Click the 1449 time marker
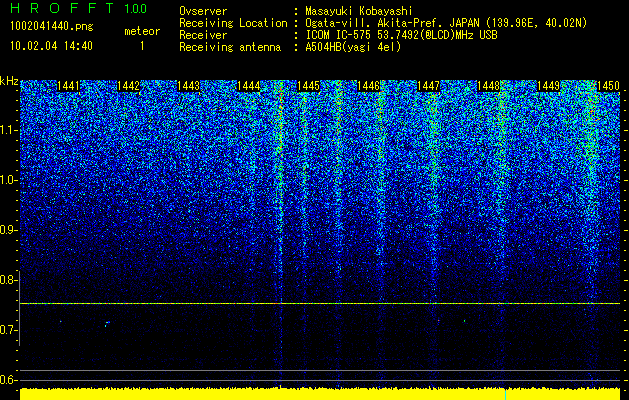 tap(549, 86)
